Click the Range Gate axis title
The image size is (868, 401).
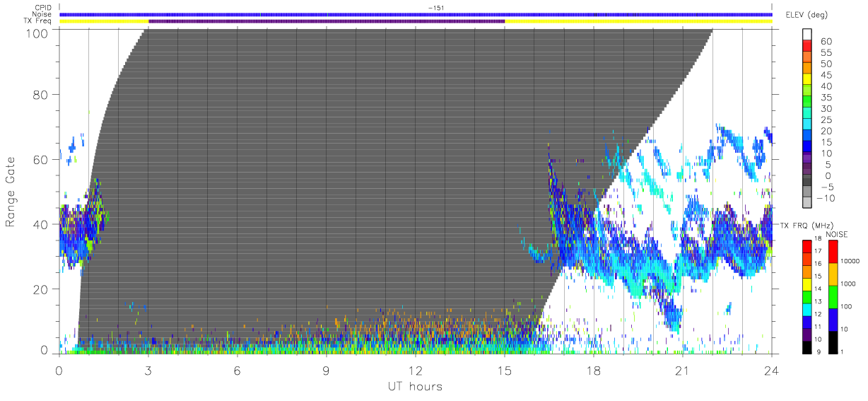click(x=11, y=192)
